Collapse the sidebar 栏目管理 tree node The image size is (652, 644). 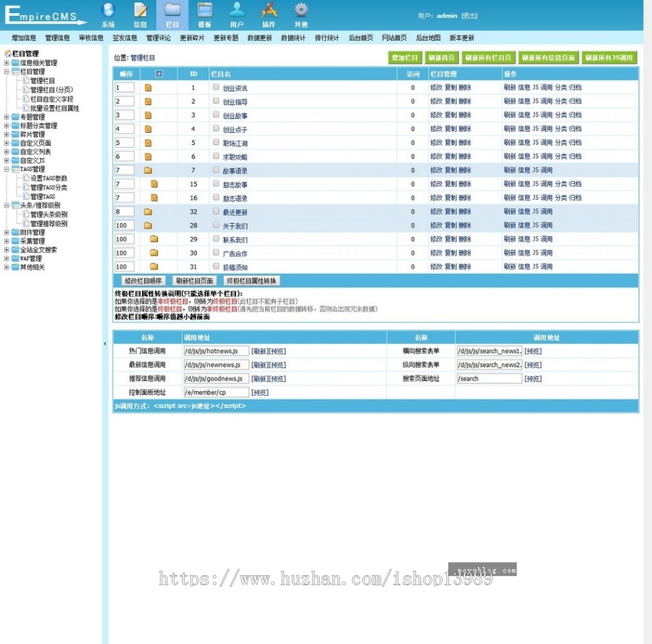pos(7,72)
